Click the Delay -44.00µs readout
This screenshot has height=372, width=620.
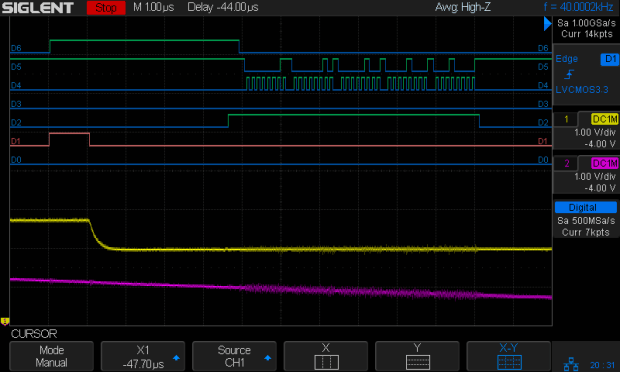click(223, 7)
